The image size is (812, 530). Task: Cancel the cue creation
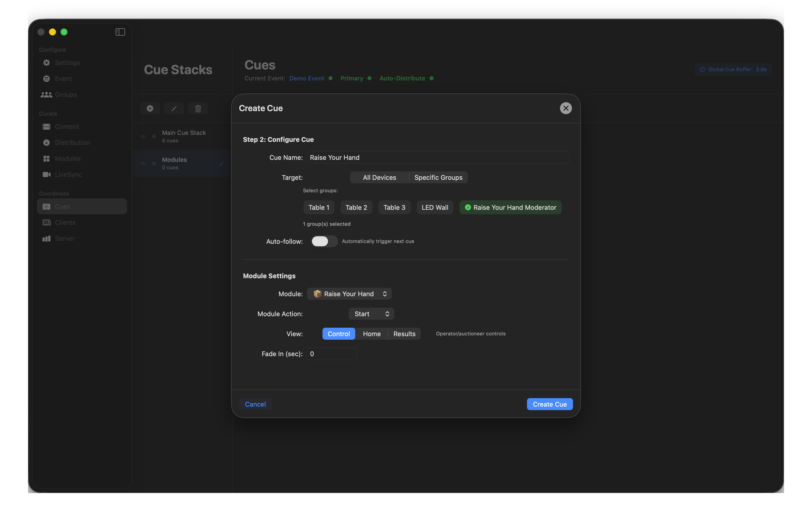pyautogui.click(x=255, y=404)
